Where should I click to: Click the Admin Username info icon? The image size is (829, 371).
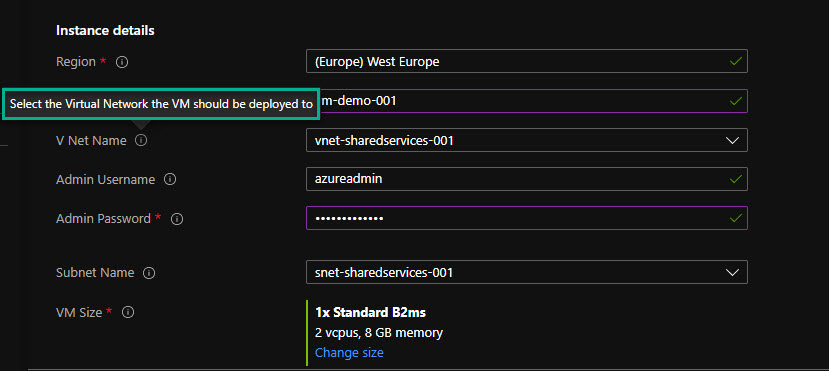coord(170,180)
